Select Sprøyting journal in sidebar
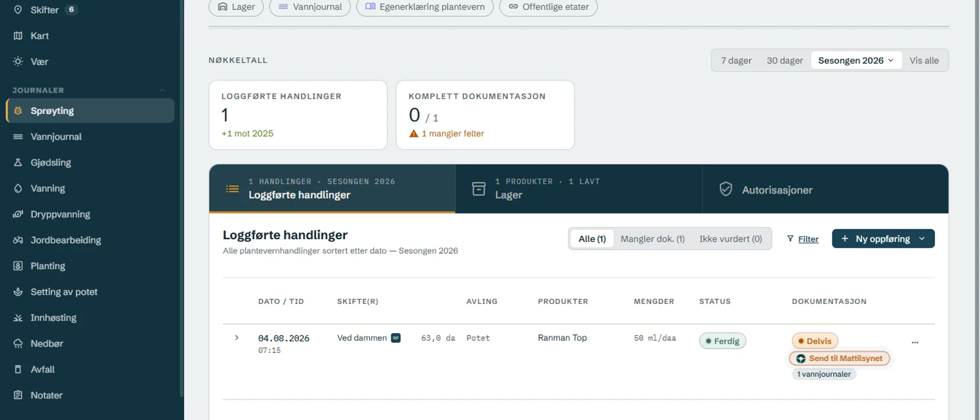This screenshot has height=420, width=980. coord(90,111)
